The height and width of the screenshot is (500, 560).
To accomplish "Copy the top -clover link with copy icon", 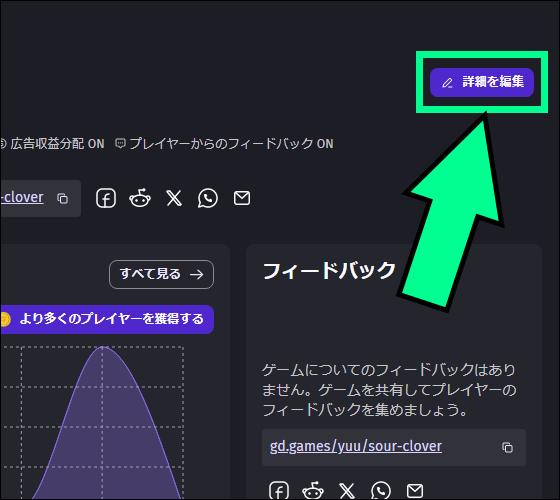I will pos(62,198).
